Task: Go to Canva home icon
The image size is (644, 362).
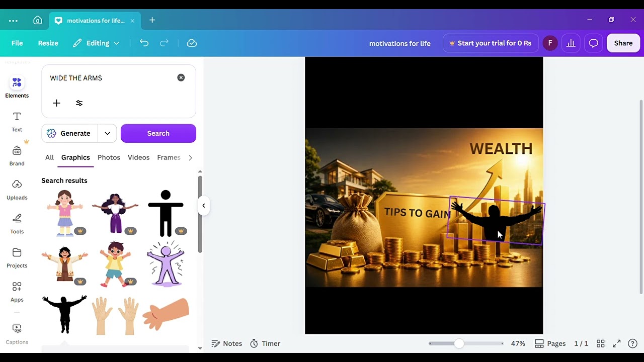Action: click(x=38, y=21)
